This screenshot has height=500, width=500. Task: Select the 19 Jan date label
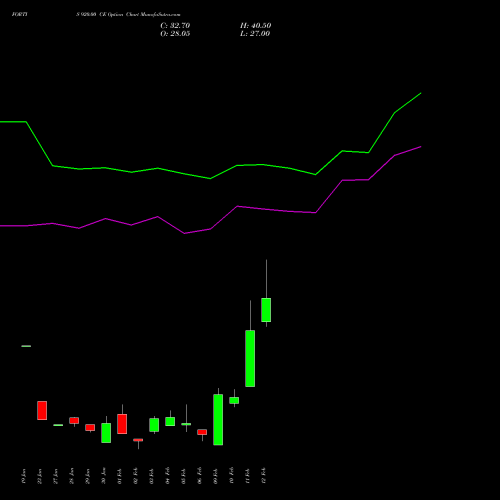point(24,476)
